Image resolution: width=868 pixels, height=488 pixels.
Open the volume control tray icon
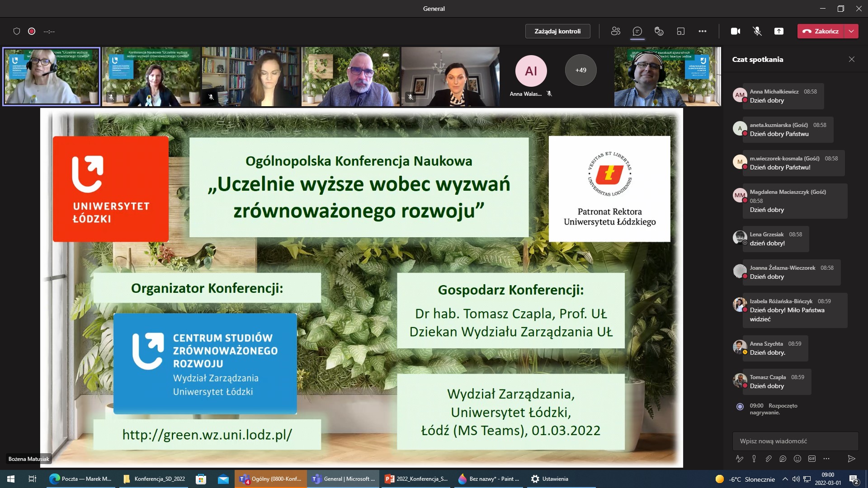(x=796, y=479)
